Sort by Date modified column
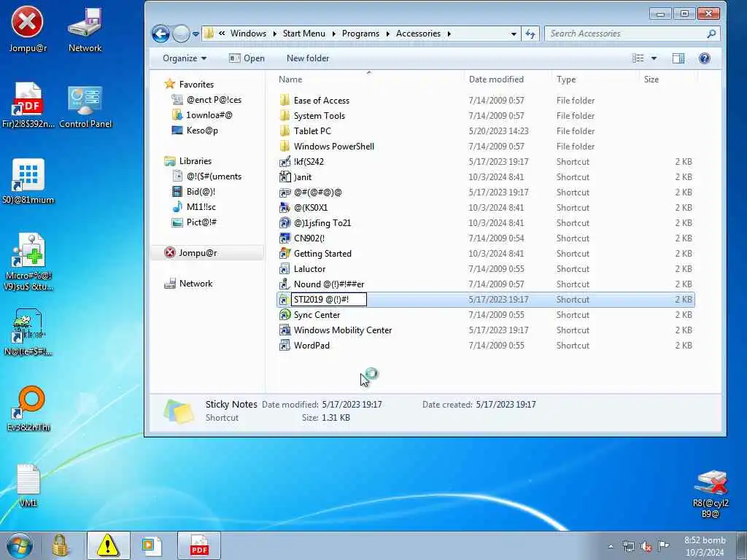Screen dimensions: 747x560 [x=496, y=79]
